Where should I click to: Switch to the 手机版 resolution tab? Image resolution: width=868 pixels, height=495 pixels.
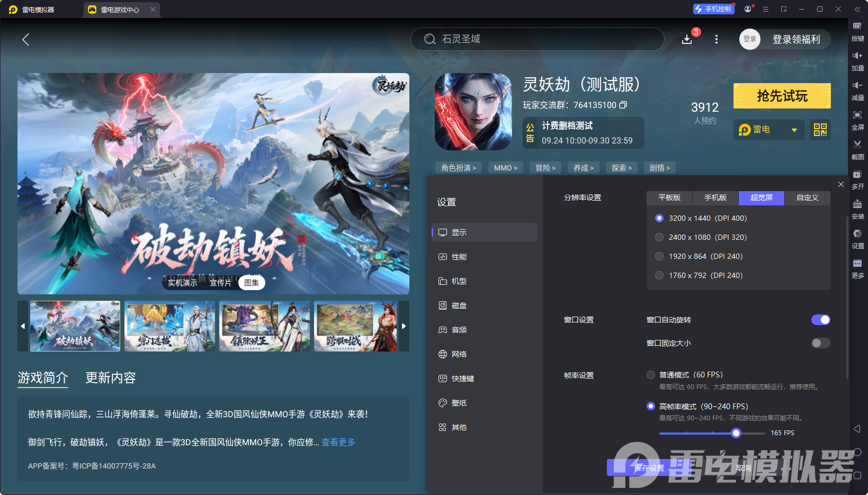[715, 198]
